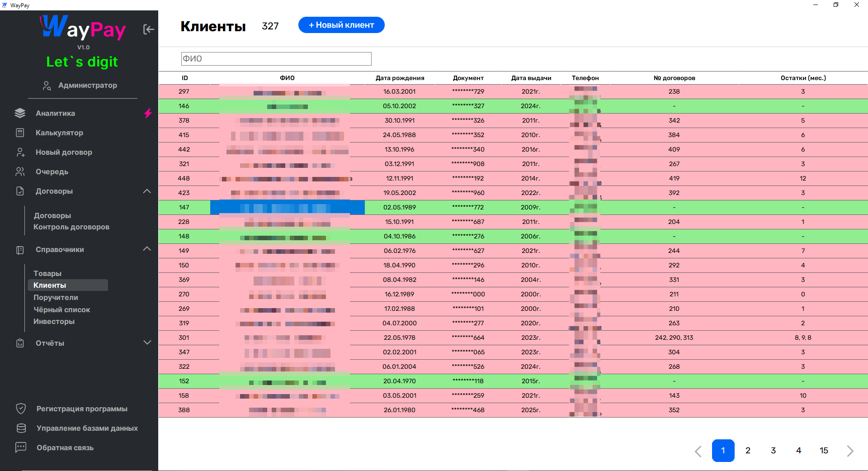Click document number ending 000
868x471 pixels.
coord(468,294)
